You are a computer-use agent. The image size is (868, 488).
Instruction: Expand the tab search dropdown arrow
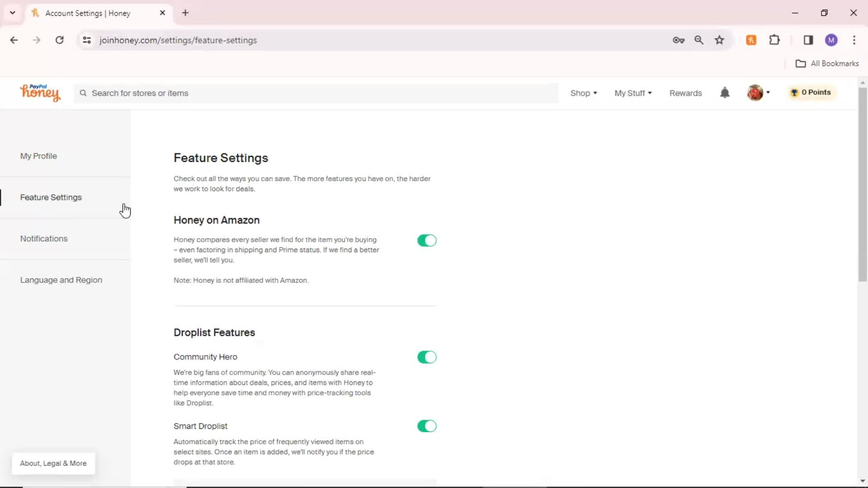(x=13, y=13)
